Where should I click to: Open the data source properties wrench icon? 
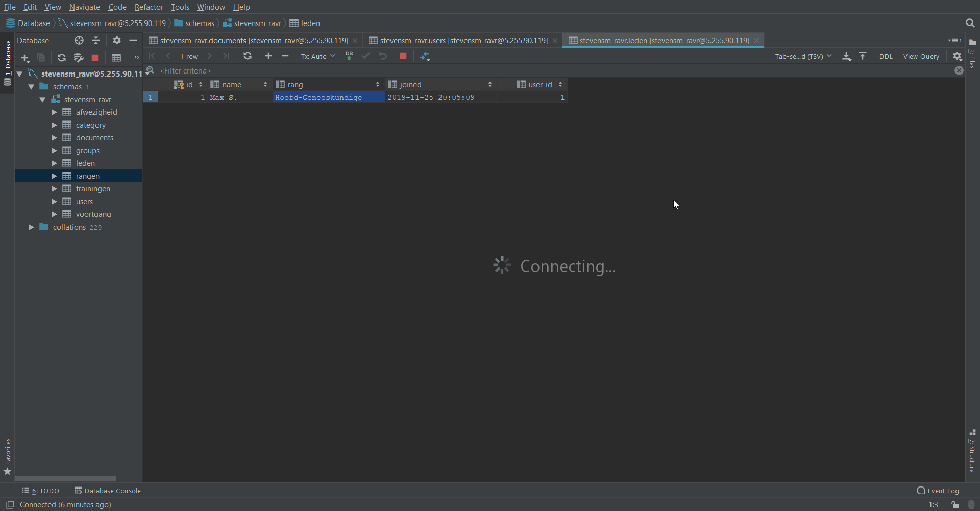[x=78, y=58]
